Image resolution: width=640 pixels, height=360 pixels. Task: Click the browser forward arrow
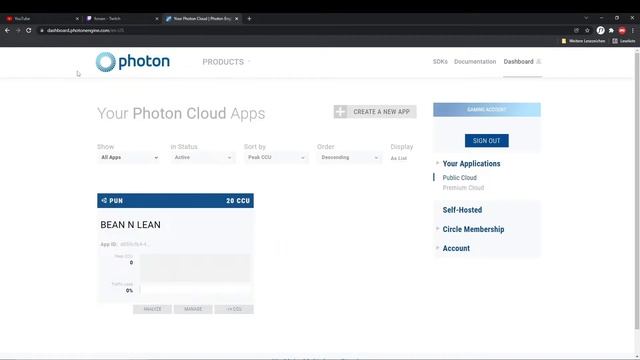coord(18,30)
